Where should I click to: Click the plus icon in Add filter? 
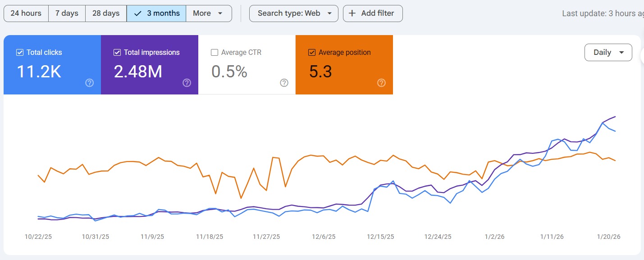[352, 13]
